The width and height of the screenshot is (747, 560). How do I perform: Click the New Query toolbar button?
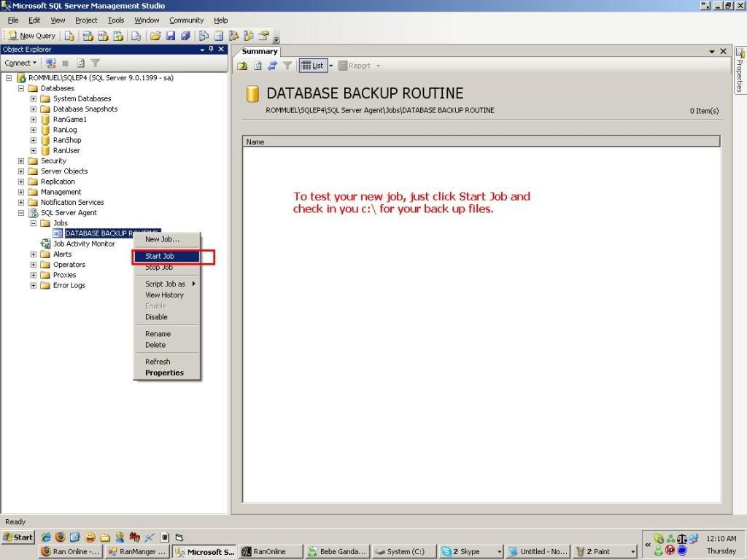tap(32, 36)
